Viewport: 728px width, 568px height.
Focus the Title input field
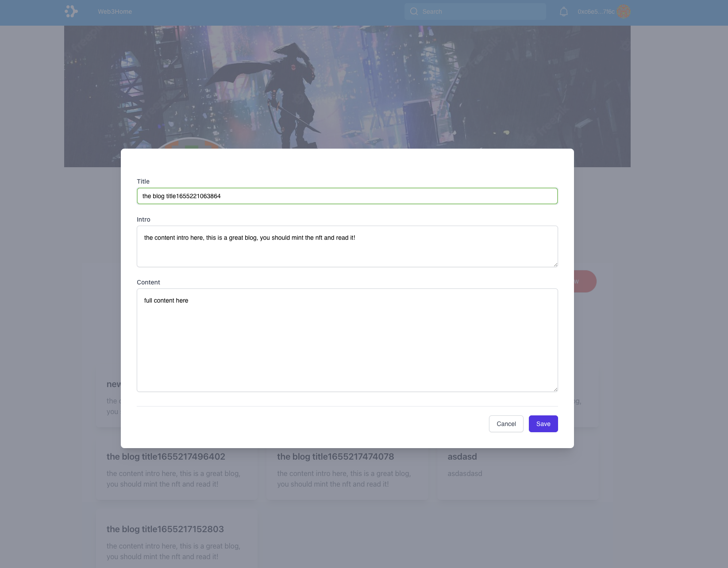coord(347,196)
